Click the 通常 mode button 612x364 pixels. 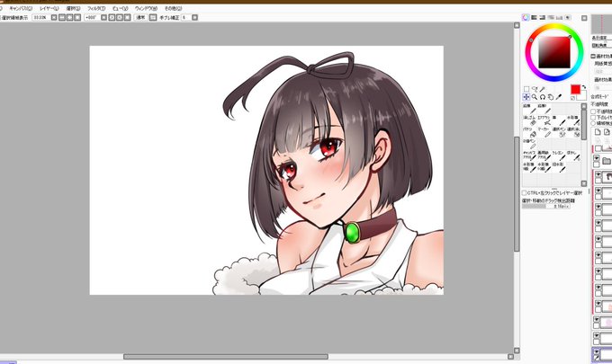[x=140, y=18]
